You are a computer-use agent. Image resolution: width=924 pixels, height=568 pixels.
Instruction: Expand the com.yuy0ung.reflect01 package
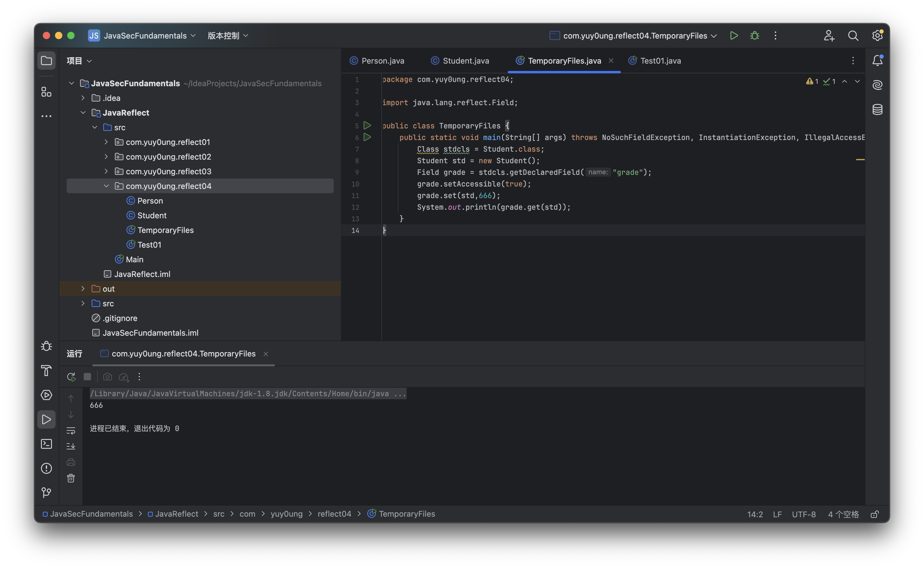[x=106, y=142]
